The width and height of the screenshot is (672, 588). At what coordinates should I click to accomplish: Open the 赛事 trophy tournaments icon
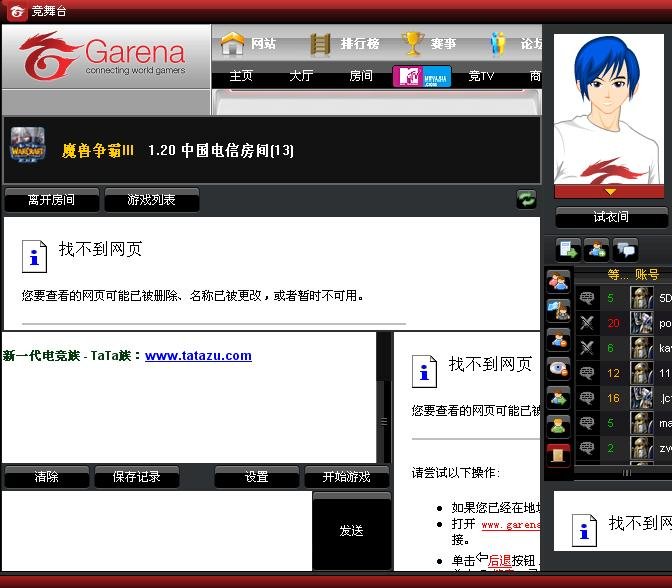tap(413, 43)
